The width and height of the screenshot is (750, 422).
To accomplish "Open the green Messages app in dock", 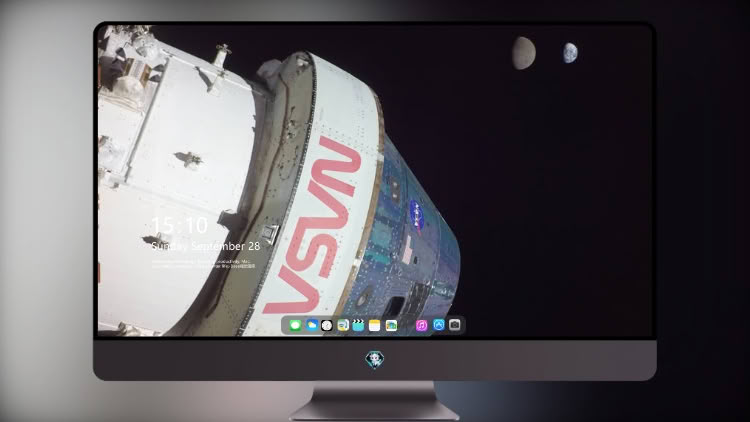I will coord(295,325).
